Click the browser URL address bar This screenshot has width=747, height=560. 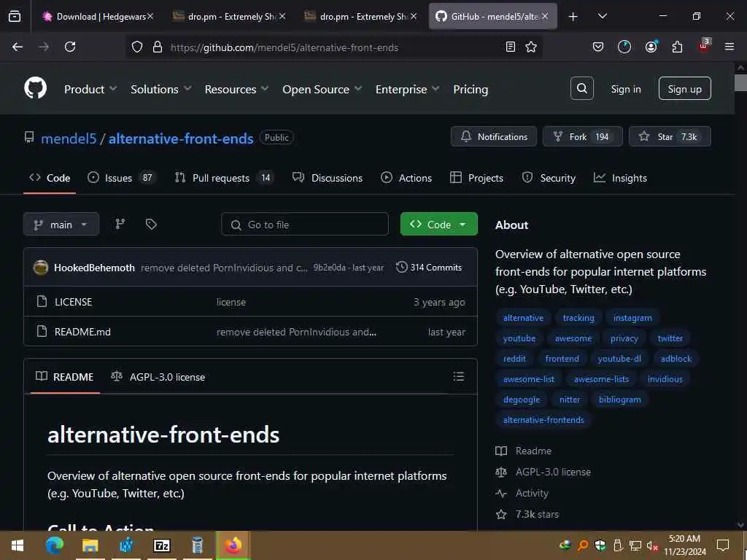(x=333, y=47)
